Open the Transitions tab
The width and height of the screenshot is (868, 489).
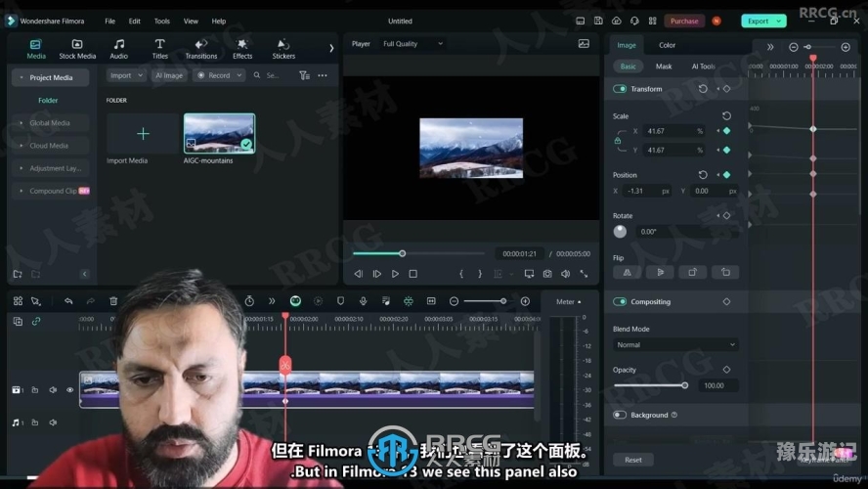pos(201,49)
